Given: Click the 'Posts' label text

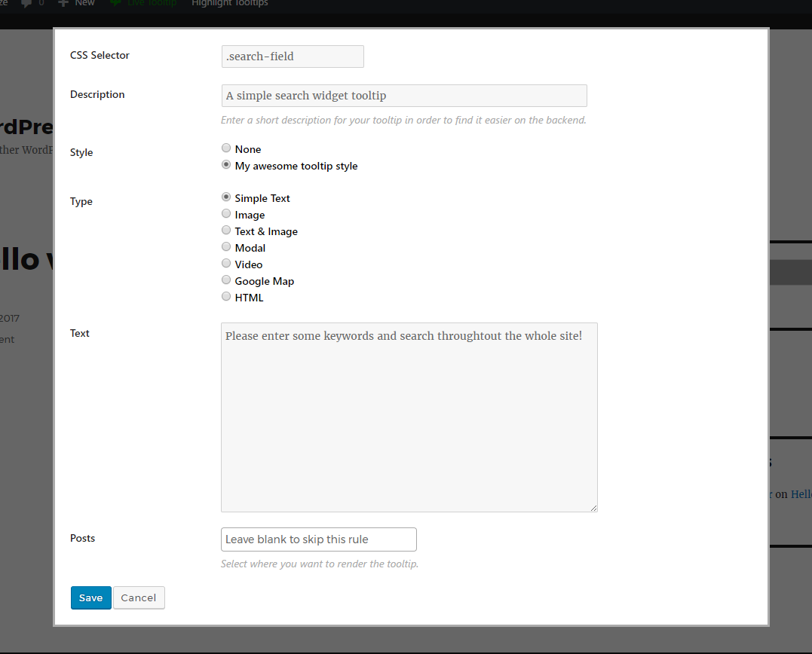Looking at the screenshot, I should point(82,538).
